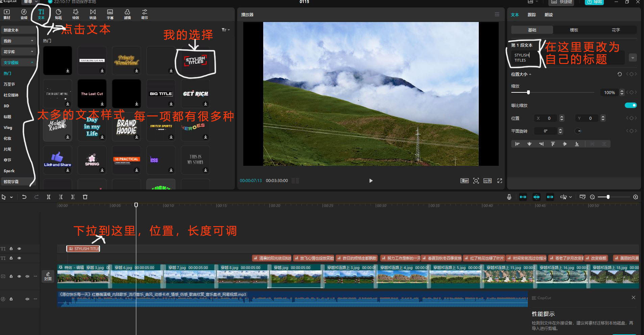Click the undo arrow in timeline toolbar

point(24,197)
